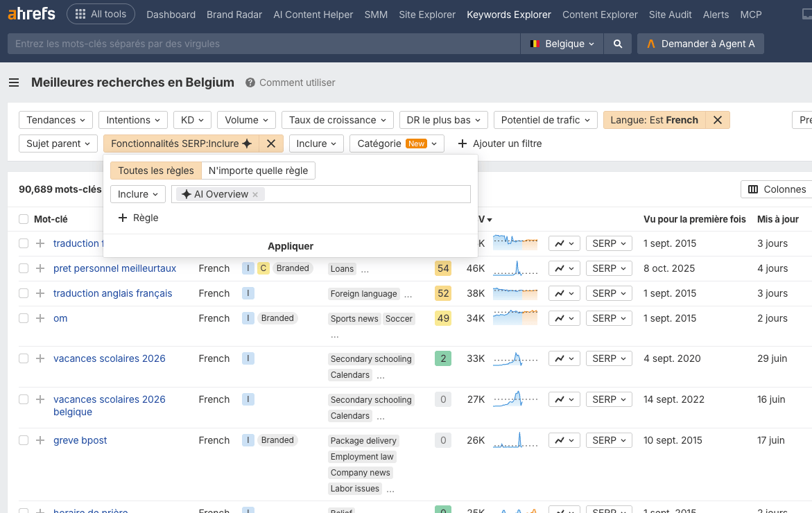Click Demander à Agent A button
The height and width of the screenshot is (513, 812).
700,44
